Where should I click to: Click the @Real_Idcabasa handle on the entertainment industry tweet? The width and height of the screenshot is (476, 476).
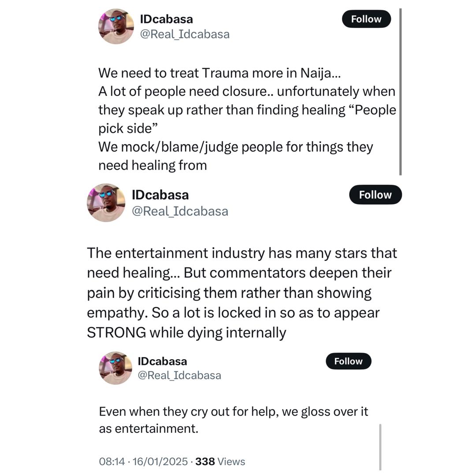coord(180,211)
